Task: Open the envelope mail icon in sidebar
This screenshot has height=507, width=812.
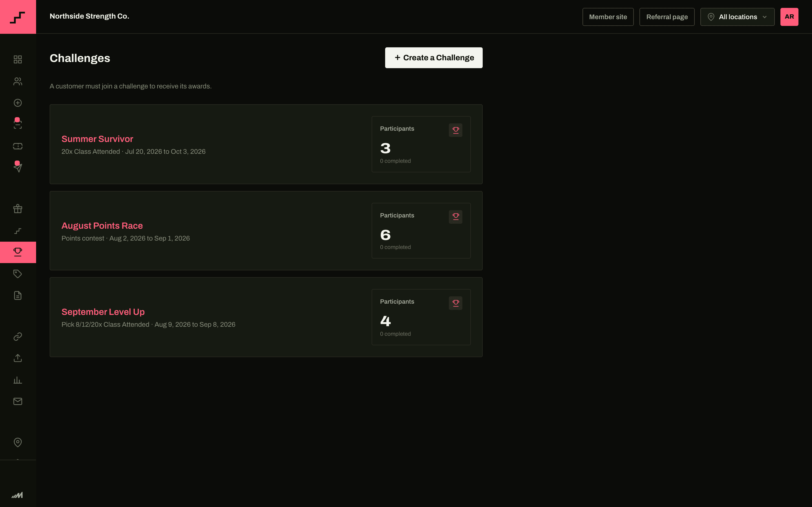Action: [x=18, y=401]
